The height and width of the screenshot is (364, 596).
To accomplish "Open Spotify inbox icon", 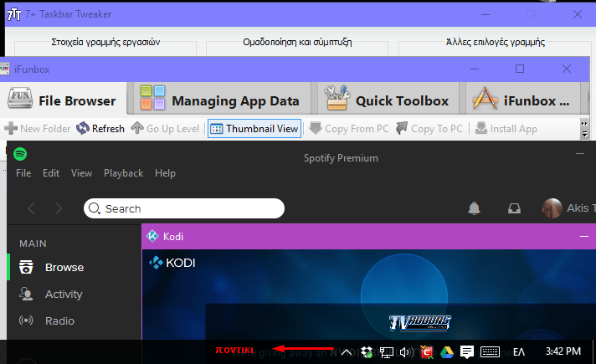I will click(x=514, y=208).
